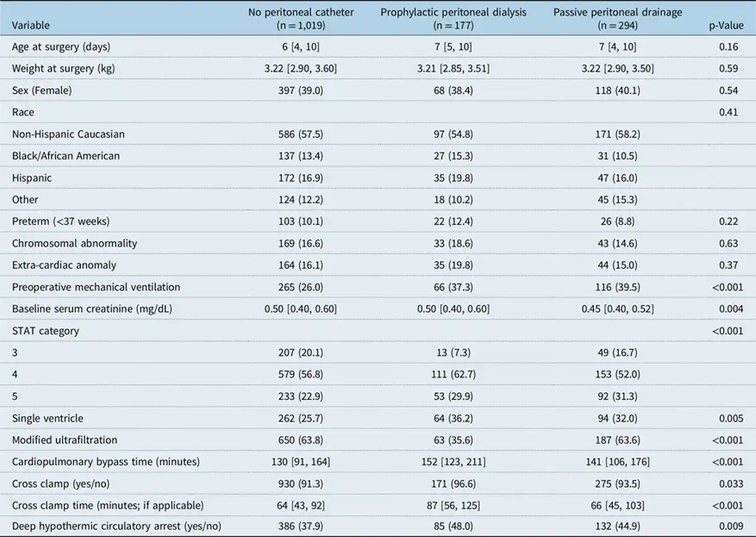
Task: Select the "Cardiopulmonary bypass time (minutes)" label
Action: [106, 461]
